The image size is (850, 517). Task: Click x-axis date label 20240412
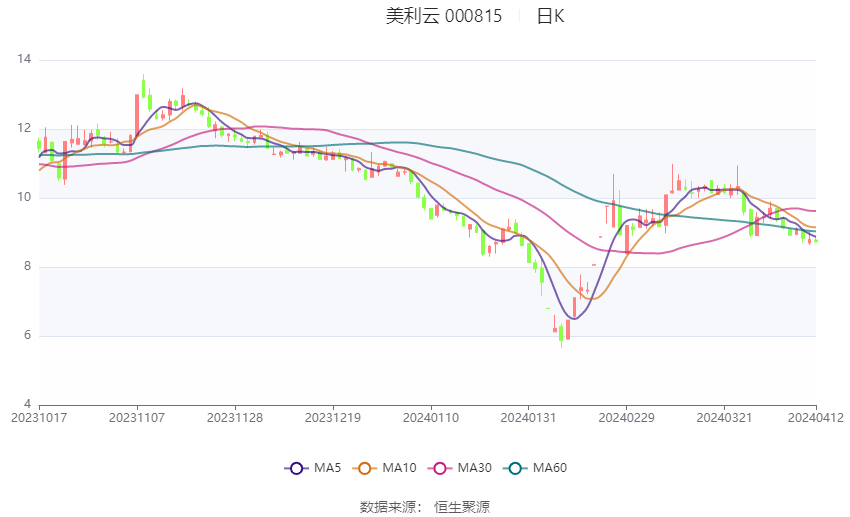tap(816, 418)
